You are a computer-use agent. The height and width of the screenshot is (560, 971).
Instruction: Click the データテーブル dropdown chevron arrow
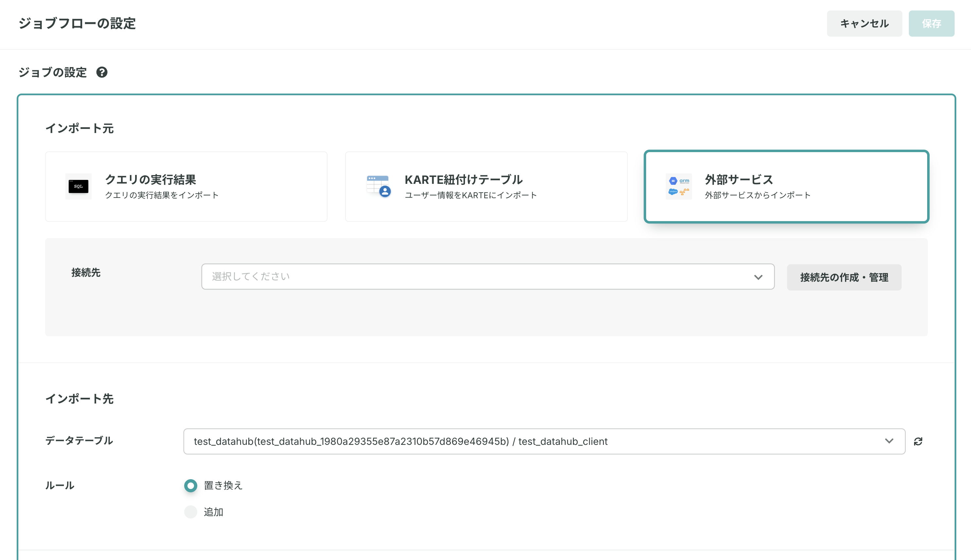[889, 441]
